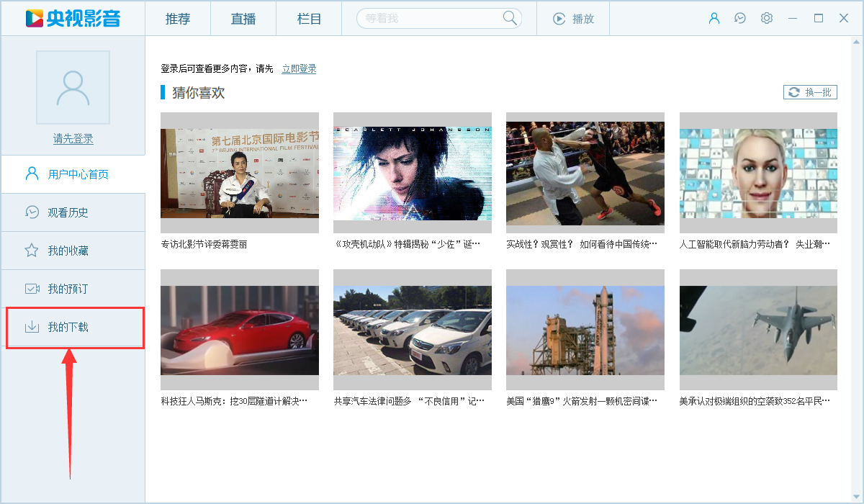Click the default avatar placeholder
Image resolution: width=864 pixels, height=504 pixels.
click(73, 87)
